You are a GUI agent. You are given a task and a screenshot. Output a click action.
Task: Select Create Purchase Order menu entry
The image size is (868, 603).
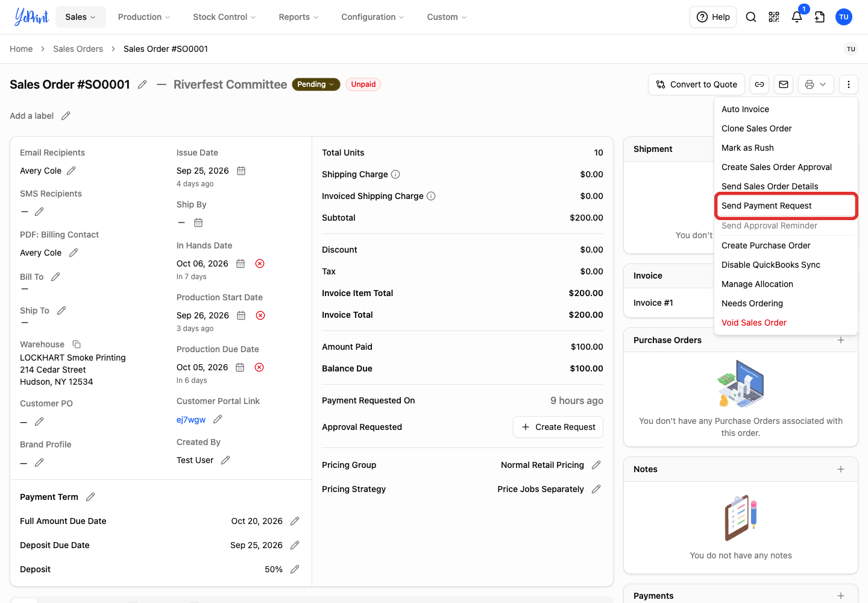(x=785, y=245)
